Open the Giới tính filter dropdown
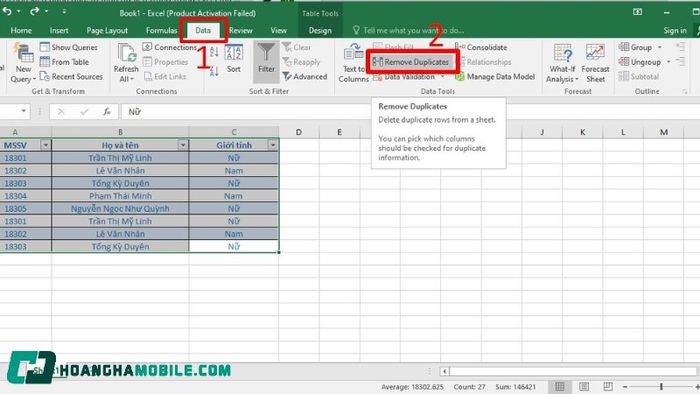Image resolution: width=700 pixels, height=394 pixels. click(x=273, y=145)
